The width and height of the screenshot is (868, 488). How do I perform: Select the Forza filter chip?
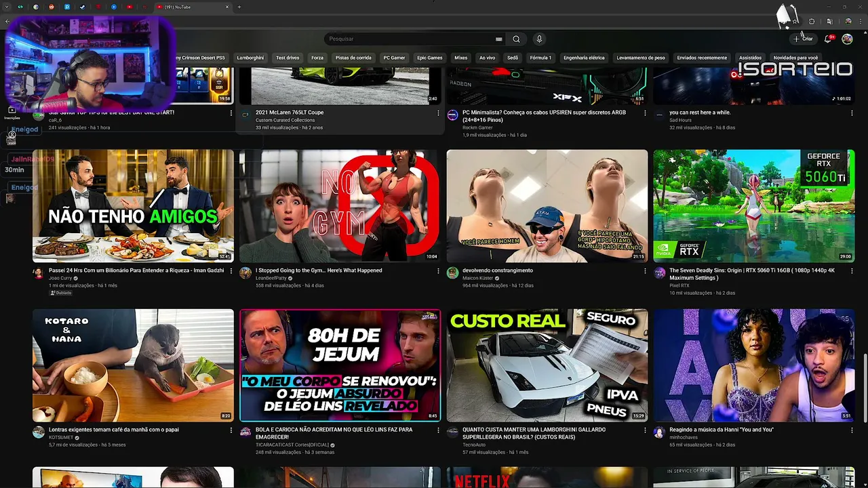[x=317, y=58]
